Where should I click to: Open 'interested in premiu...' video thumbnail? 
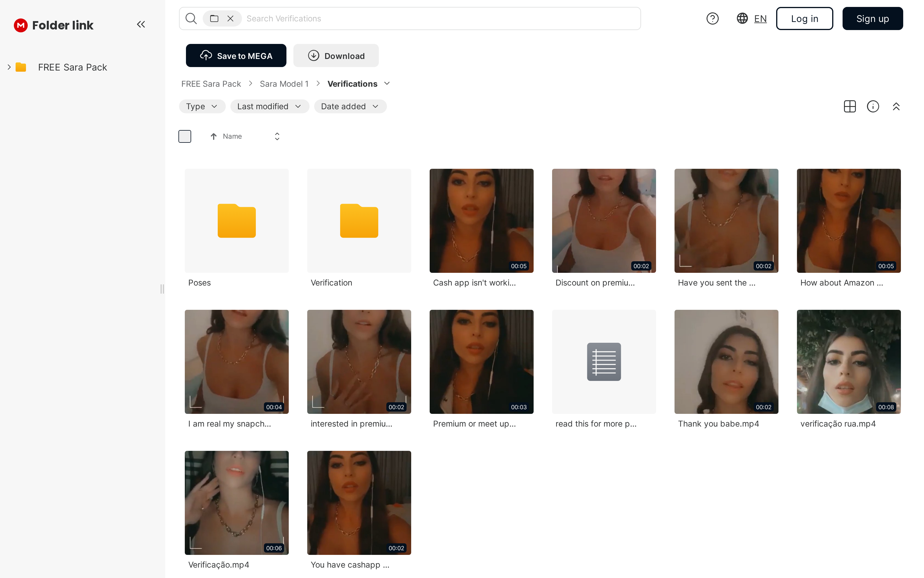pos(359,362)
